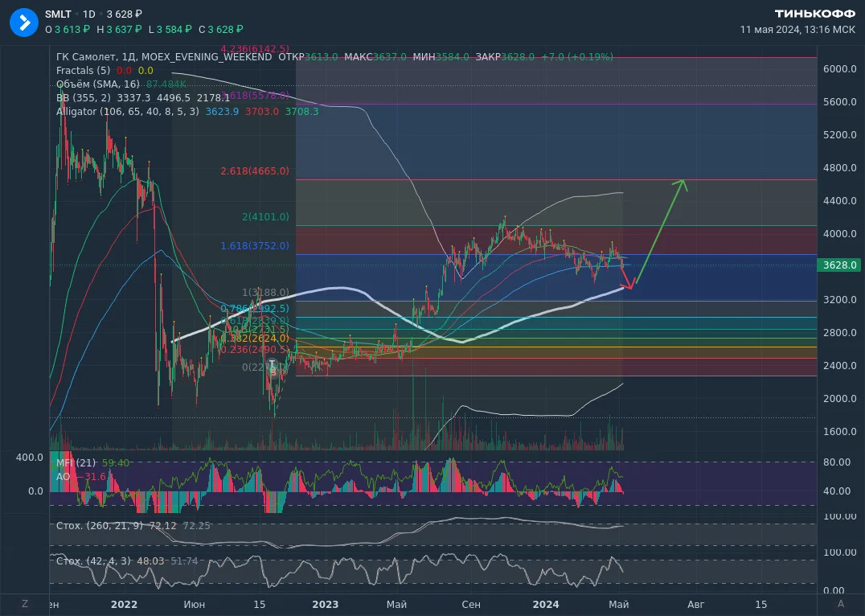Image resolution: width=865 pixels, height=616 pixels.
Task: Click the low price L 3 584 ₽
Action: (x=170, y=30)
